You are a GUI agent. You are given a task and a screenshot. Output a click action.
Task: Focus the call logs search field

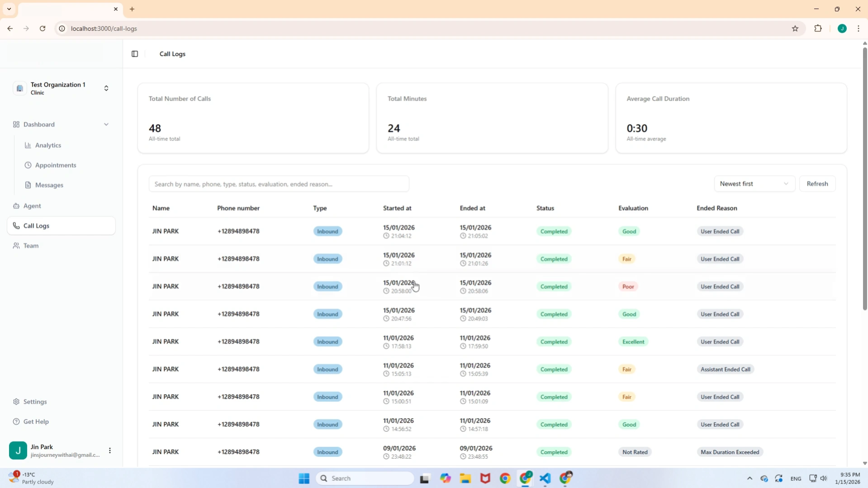279,184
